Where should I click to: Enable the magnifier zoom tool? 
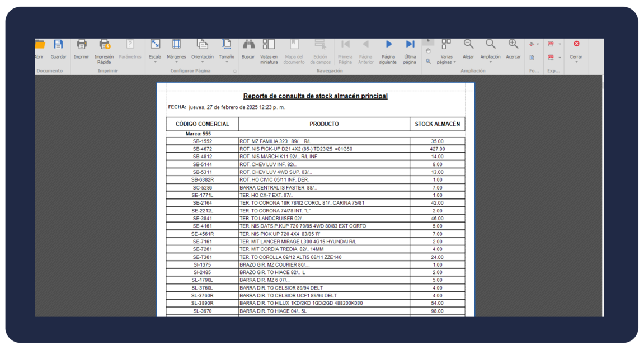(428, 61)
